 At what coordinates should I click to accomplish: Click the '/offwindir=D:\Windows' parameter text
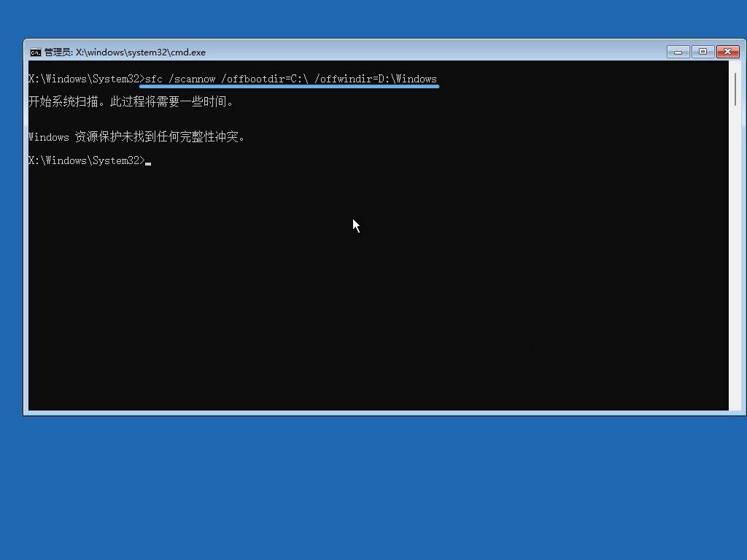point(376,79)
